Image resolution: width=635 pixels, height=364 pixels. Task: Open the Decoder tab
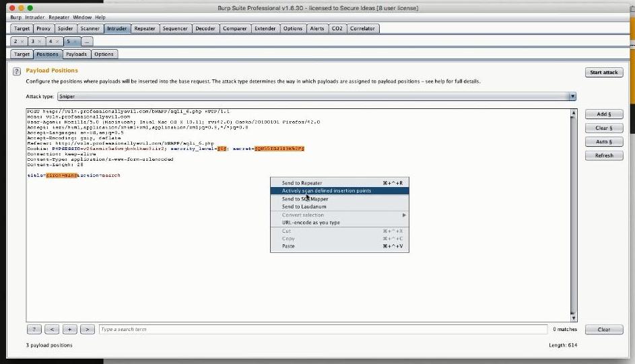click(205, 28)
